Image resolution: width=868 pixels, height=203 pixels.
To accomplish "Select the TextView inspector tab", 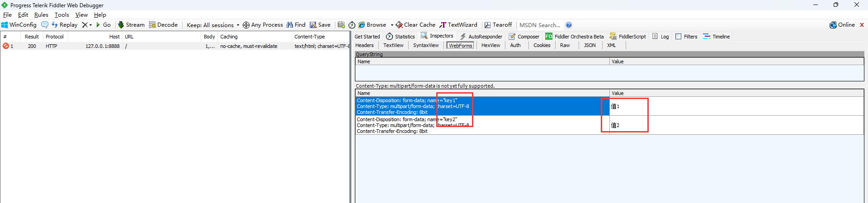I will tap(393, 45).
